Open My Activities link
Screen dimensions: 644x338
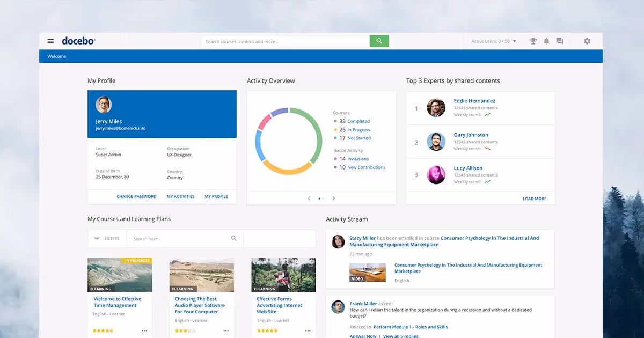click(180, 196)
